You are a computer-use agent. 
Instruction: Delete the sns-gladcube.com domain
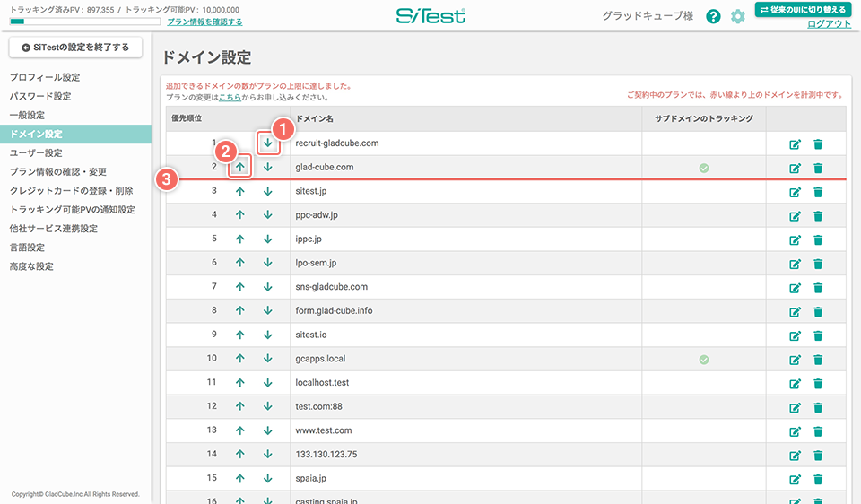(818, 288)
